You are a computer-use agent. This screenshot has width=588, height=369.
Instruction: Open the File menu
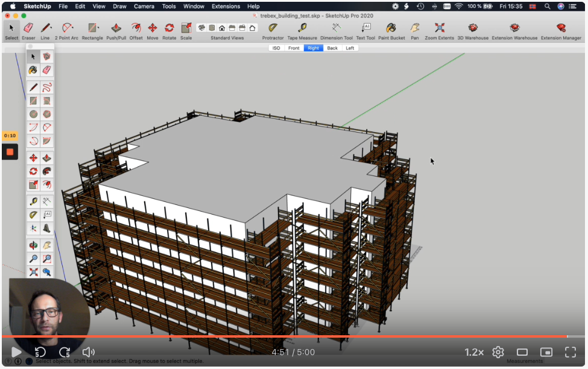point(63,7)
